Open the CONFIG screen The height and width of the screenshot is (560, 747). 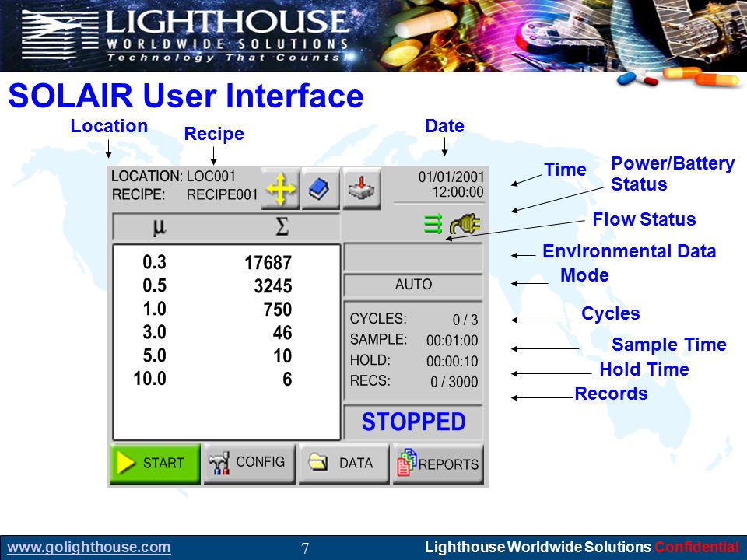249,464
